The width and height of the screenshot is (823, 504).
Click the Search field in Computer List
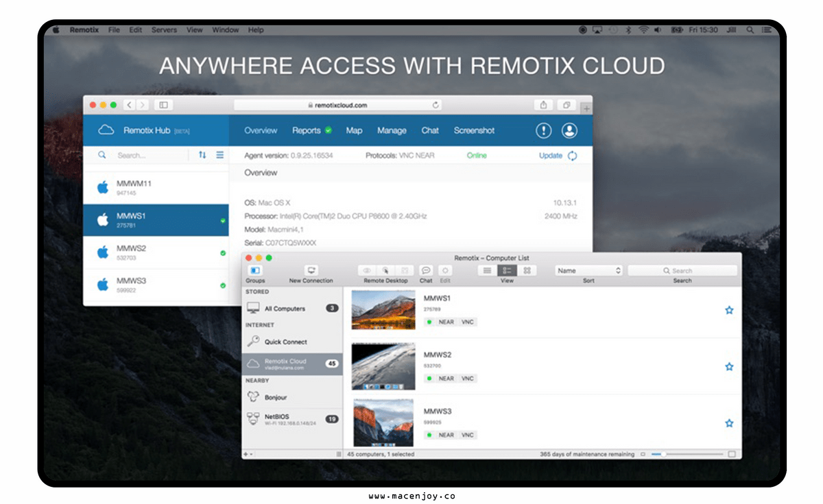[x=682, y=271]
